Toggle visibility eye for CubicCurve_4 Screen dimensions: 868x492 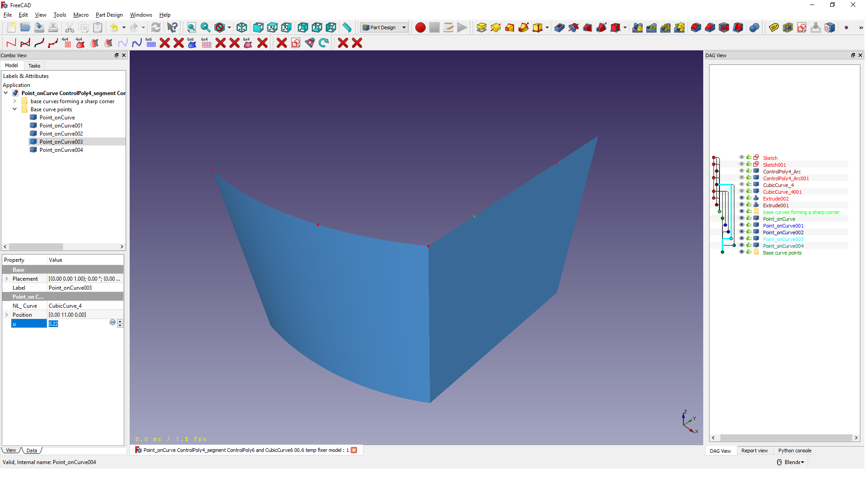tap(741, 185)
